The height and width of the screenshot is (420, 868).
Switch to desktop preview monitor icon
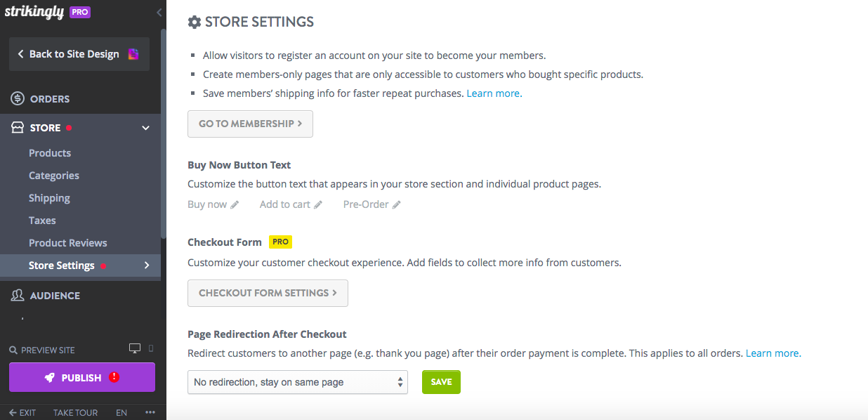(135, 349)
